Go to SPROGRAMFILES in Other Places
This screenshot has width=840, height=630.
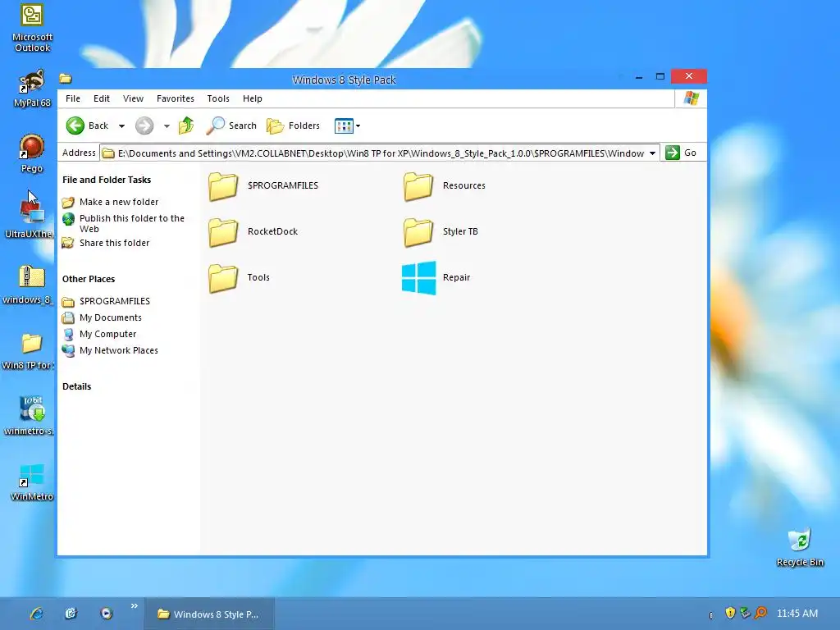(115, 301)
